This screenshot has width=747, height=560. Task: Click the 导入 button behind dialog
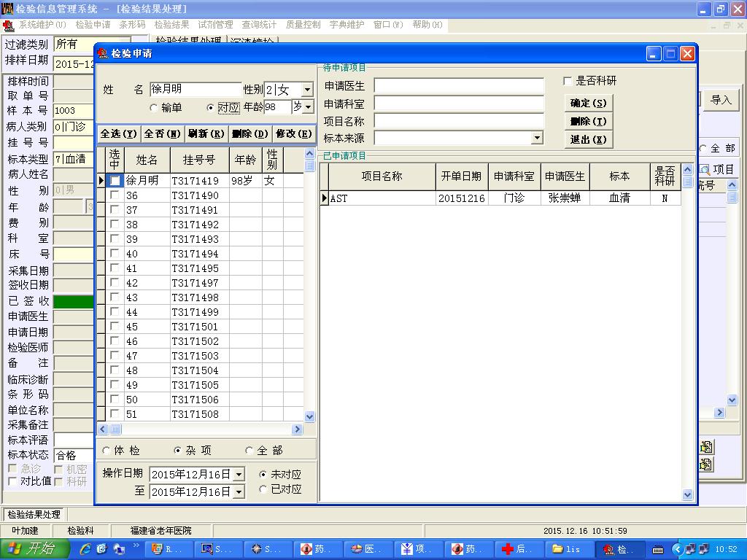(x=720, y=100)
